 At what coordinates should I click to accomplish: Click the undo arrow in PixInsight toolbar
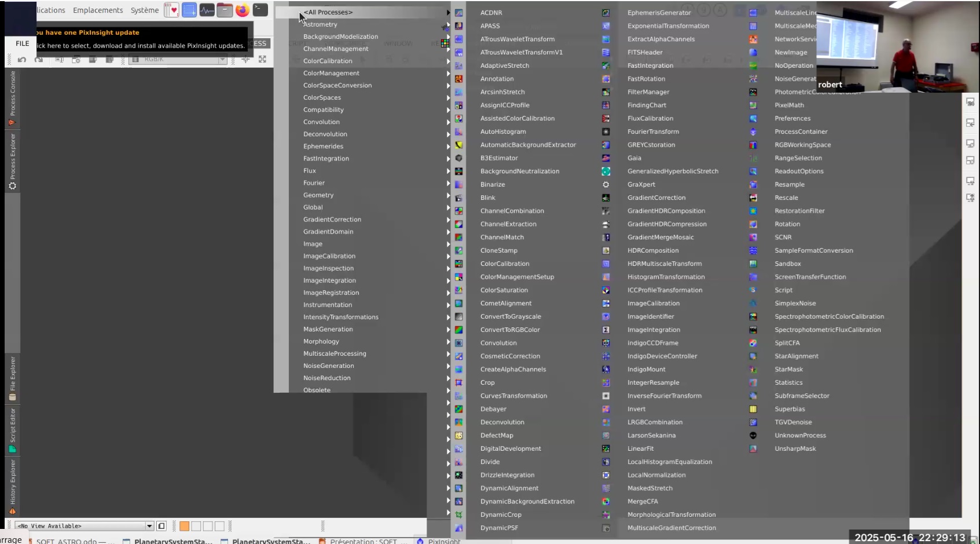(x=22, y=59)
